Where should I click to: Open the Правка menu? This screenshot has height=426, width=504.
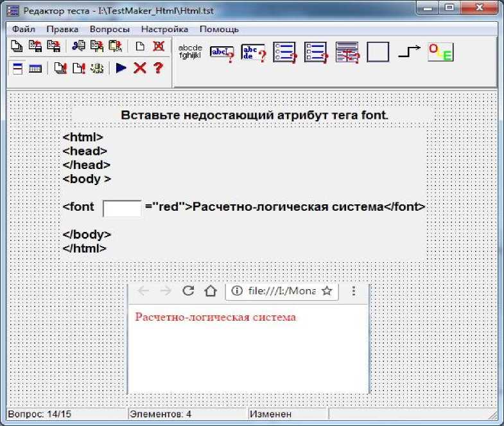62,30
